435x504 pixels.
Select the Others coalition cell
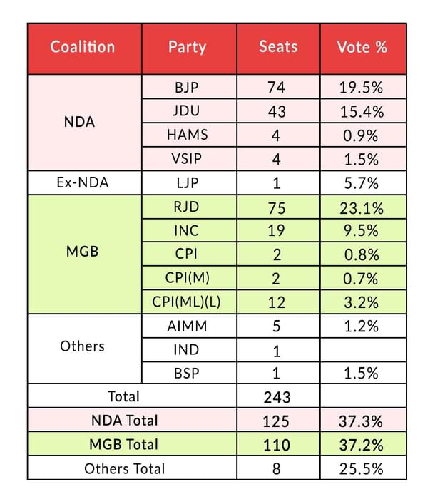pyautogui.click(x=82, y=346)
